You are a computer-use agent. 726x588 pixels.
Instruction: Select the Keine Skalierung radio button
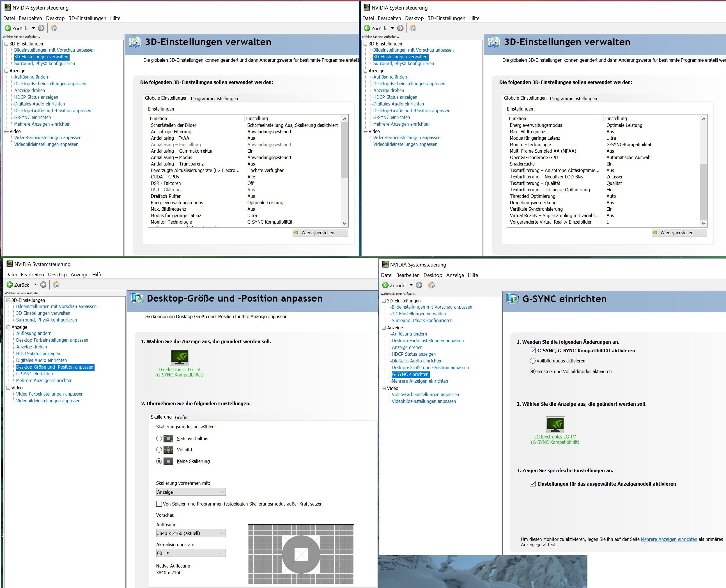pos(159,461)
